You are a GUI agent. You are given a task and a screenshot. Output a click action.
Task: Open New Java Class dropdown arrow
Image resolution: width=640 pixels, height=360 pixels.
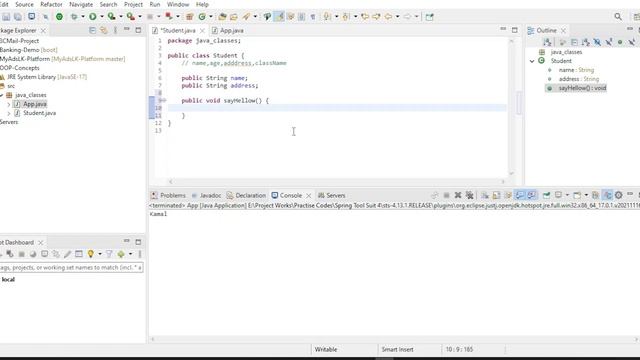pos(211,17)
